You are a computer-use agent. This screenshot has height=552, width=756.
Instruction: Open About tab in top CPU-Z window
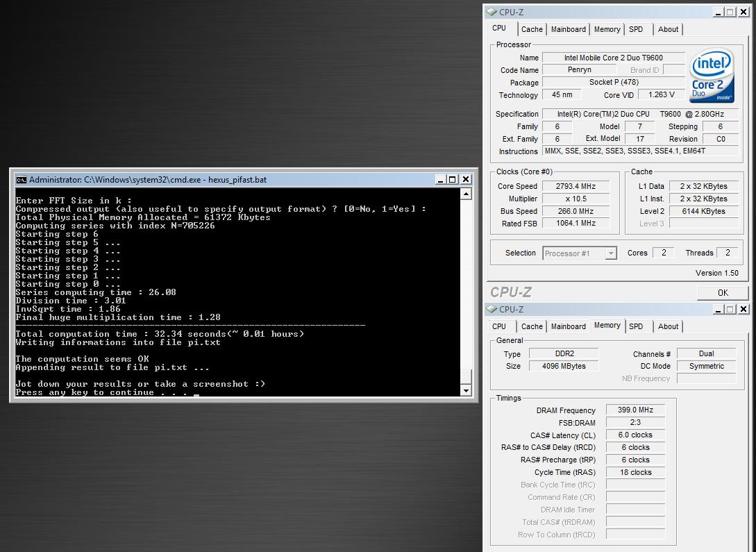click(668, 29)
